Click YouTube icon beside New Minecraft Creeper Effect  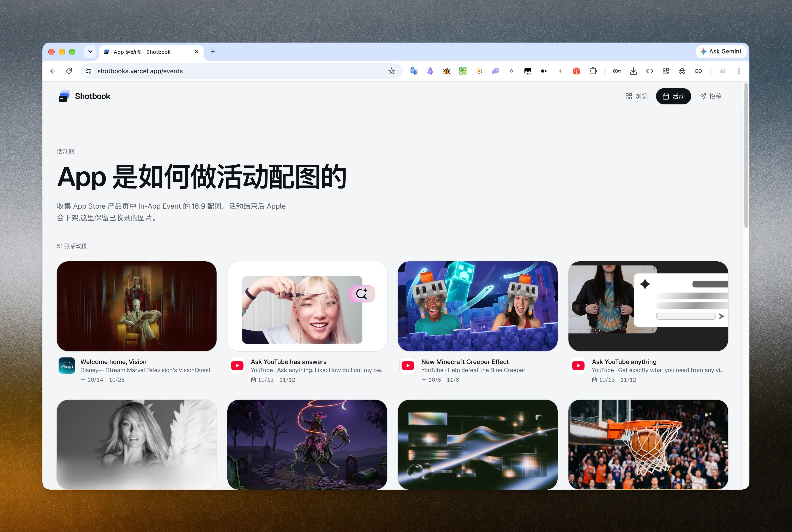point(408,366)
